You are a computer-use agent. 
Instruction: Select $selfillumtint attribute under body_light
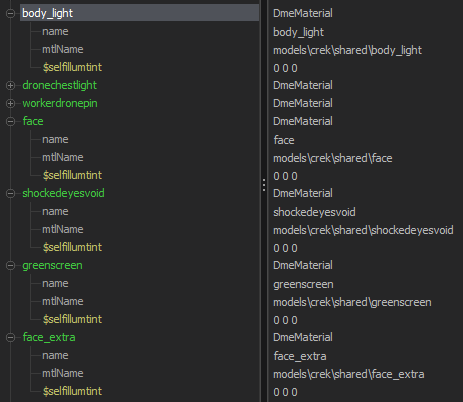click(72, 67)
